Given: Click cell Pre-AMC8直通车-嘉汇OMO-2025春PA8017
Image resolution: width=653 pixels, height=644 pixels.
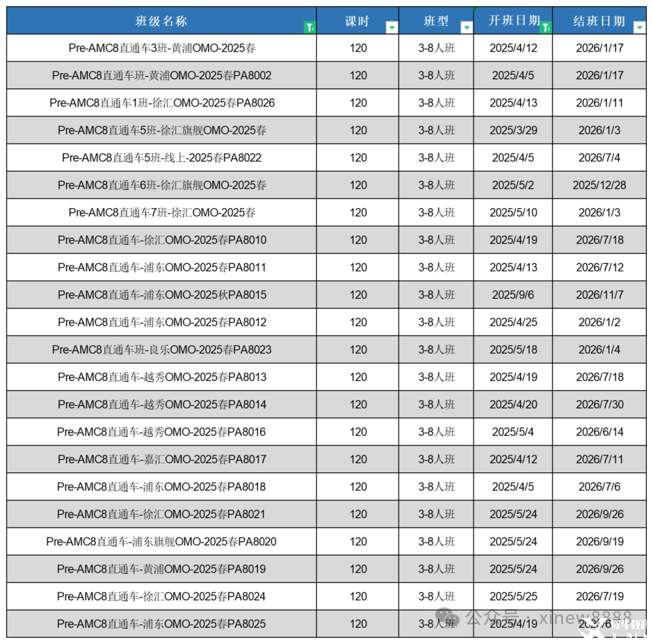Looking at the screenshot, I should (161, 459).
